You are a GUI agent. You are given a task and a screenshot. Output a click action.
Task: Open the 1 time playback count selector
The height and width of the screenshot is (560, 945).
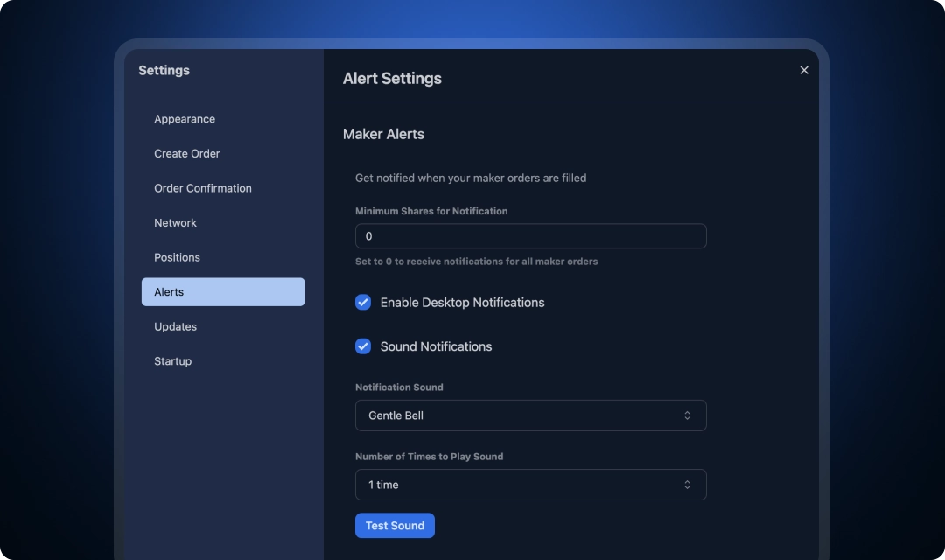tap(688, 484)
